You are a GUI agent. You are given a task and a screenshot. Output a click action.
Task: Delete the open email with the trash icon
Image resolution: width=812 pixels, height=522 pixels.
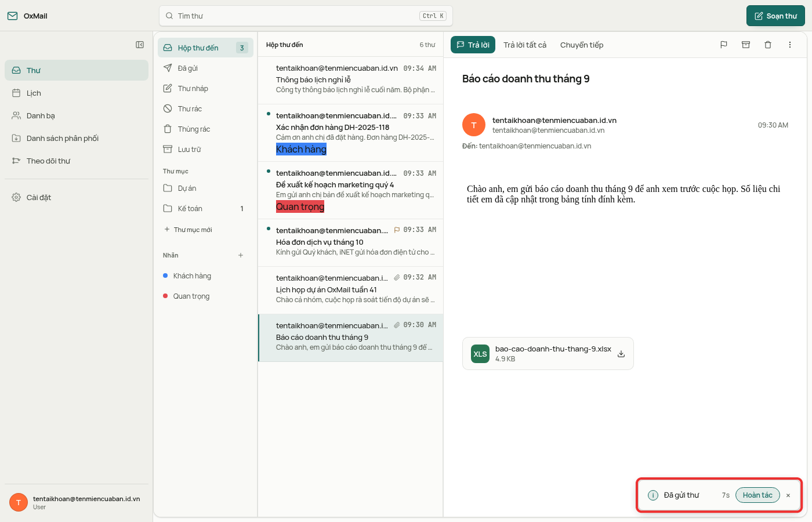tap(768, 45)
